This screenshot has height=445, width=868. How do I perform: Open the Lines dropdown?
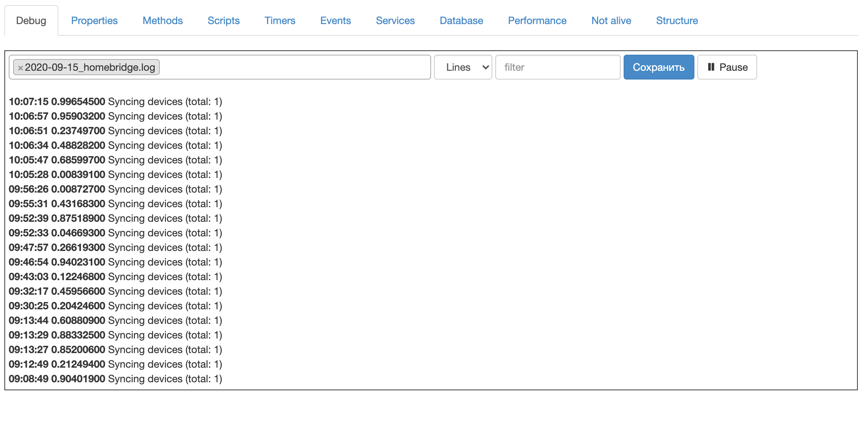[x=463, y=67]
